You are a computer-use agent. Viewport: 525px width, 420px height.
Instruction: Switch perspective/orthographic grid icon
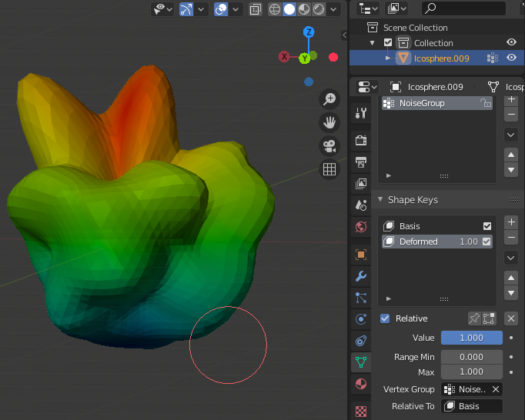(x=329, y=169)
